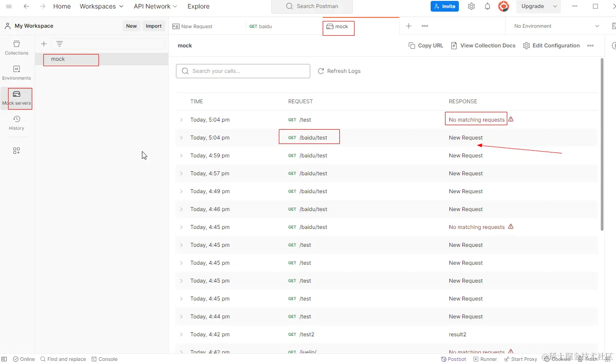Click the sidebar filter text field
This screenshot has width=616, height=364.
(108, 44)
